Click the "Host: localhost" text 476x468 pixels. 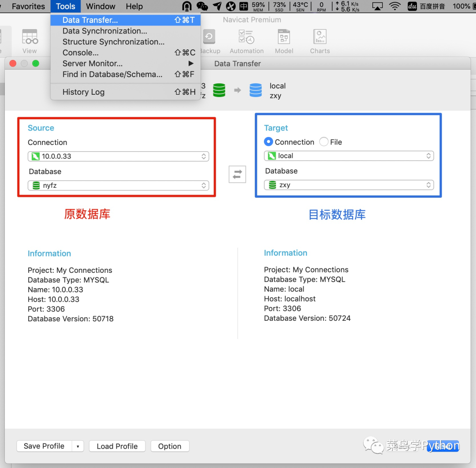tap(290, 299)
